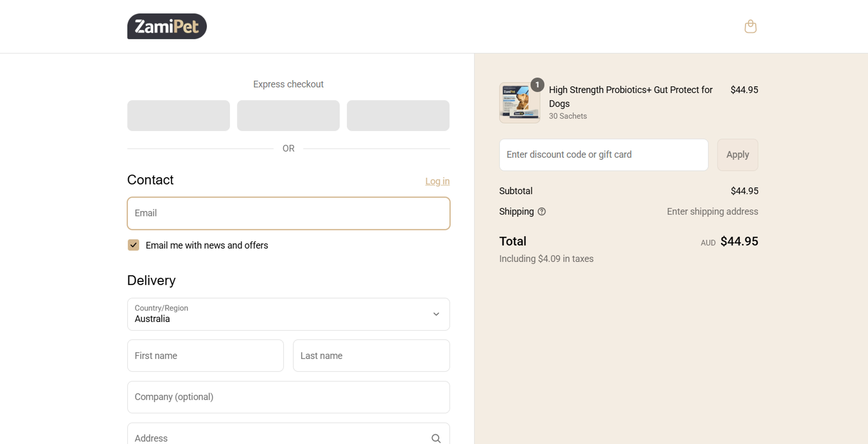The width and height of the screenshot is (868, 444).
Task: Uncheck Email me with news and offers
Action: pyautogui.click(x=133, y=245)
